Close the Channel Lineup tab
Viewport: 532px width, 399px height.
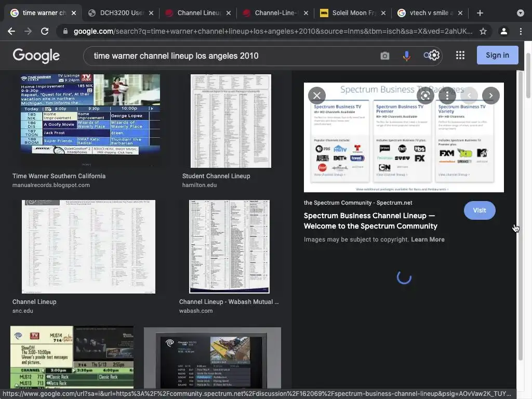coord(229,13)
